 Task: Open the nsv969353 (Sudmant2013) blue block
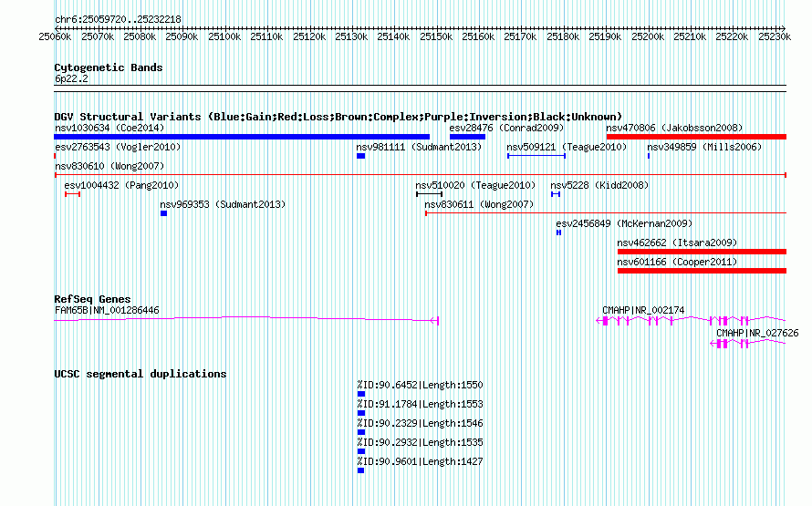[163, 213]
